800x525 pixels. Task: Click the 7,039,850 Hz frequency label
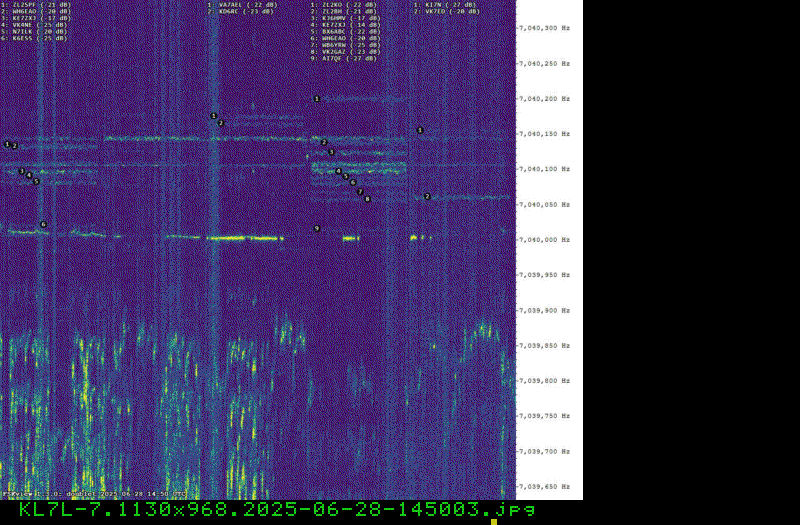(544, 346)
